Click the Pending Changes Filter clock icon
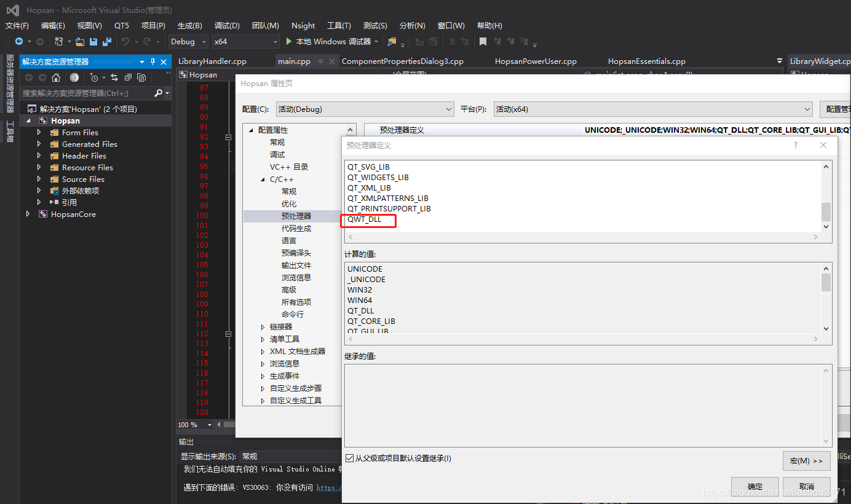851x504 pixels. pyautogui.click(x=93, y=77)
